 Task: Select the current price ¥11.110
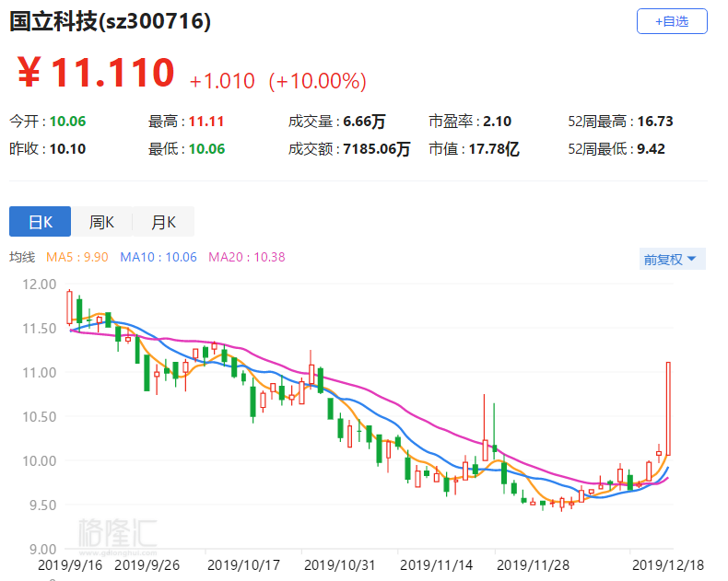[96, 73]
